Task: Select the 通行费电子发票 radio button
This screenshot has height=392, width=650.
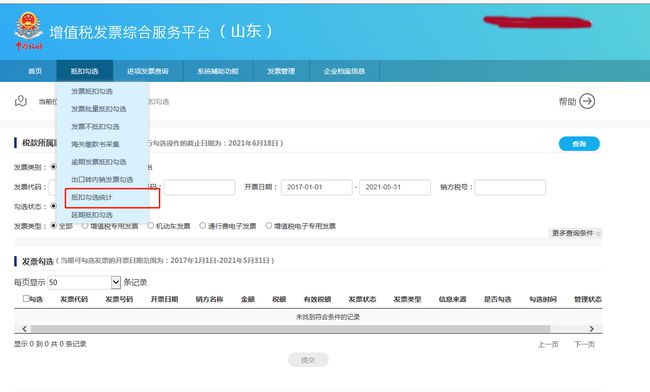Action: coord(203,225)
